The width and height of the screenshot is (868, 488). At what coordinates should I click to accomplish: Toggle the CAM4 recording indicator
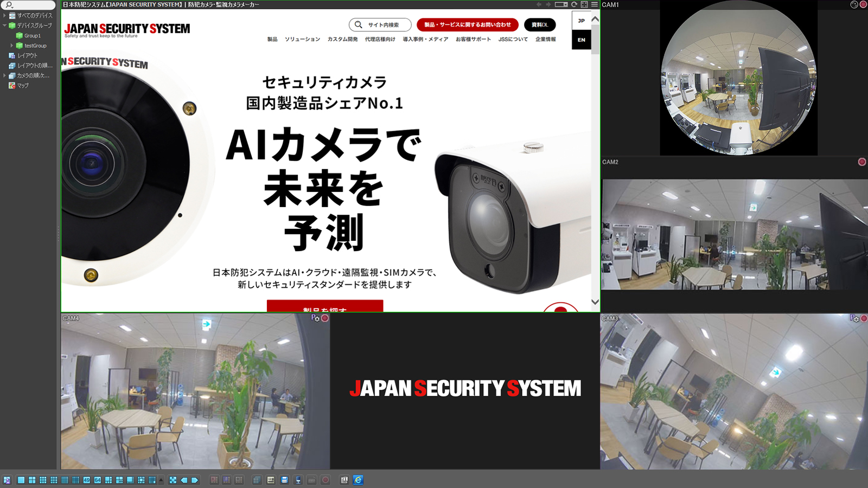point(325,318)
